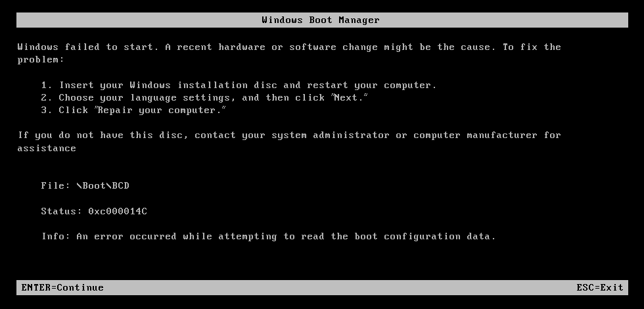This screenshot has width=644, height=309.
Task: Click "computer manufacturer" in the help text
Action: tap(475, 135)
